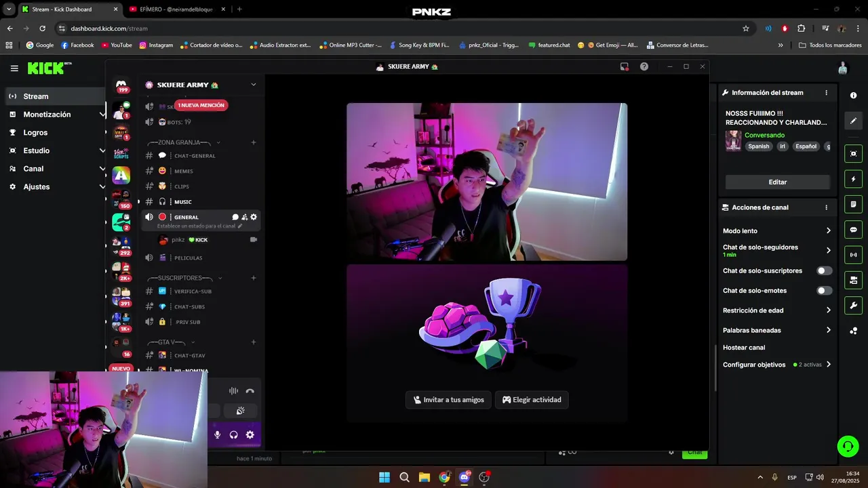The width and height of the screenshot is (868, 488).
Task: Switch to EFÍMERO YouTube browser tab
Action: click(x=176, y=9)
